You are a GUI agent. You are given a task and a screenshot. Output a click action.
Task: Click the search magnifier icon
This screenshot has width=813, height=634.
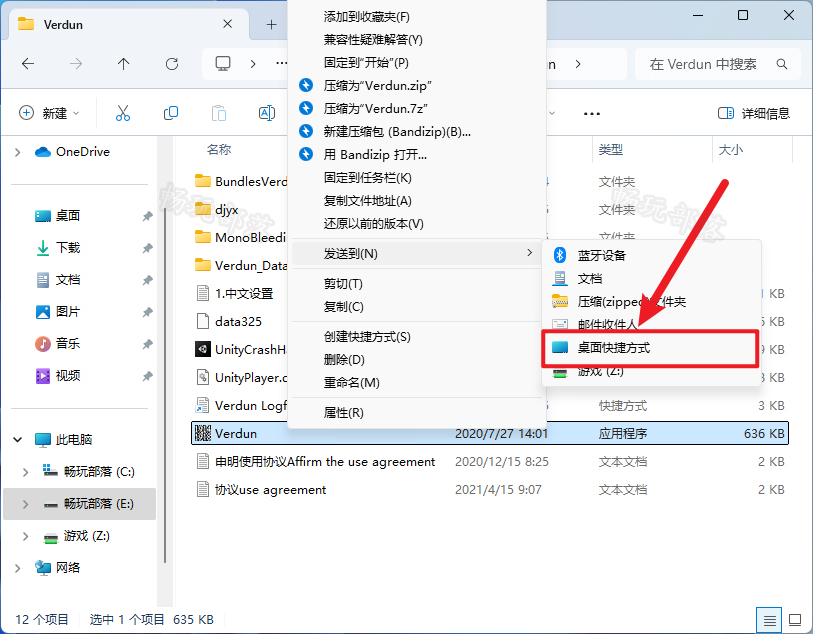coord(782,64)
